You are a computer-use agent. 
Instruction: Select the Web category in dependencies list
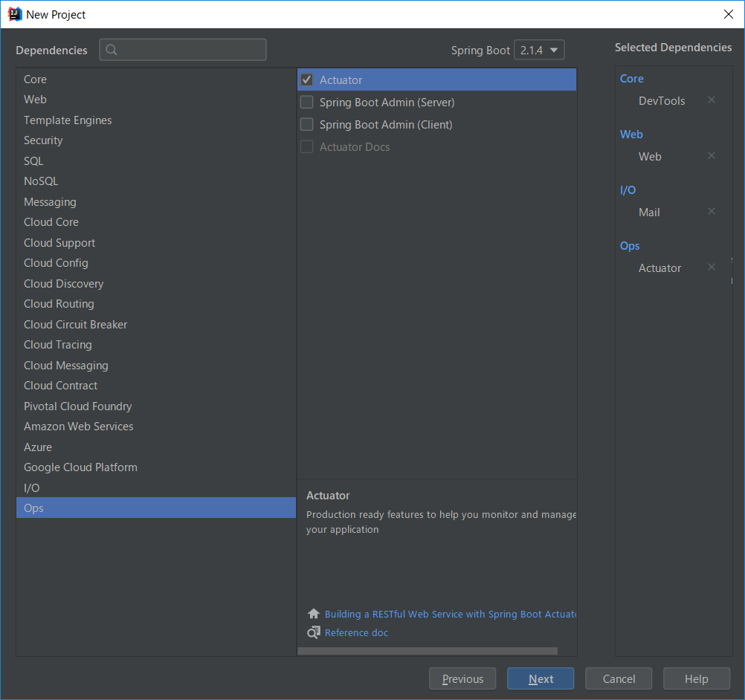(156, 100)
